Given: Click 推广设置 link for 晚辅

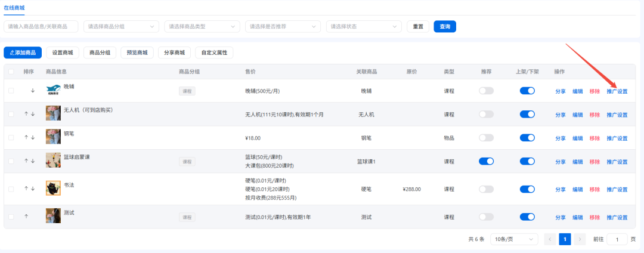Looking at the screenshot, I should 617,91.
